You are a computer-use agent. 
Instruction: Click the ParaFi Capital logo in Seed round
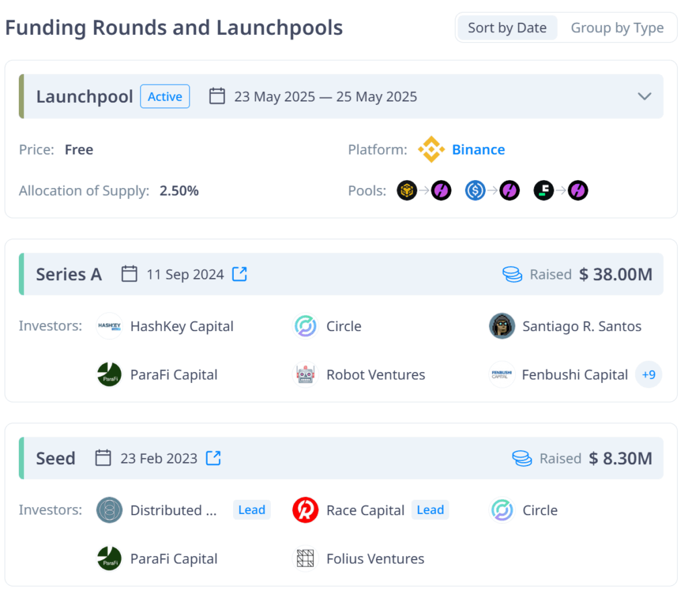(x=110, y=558)
